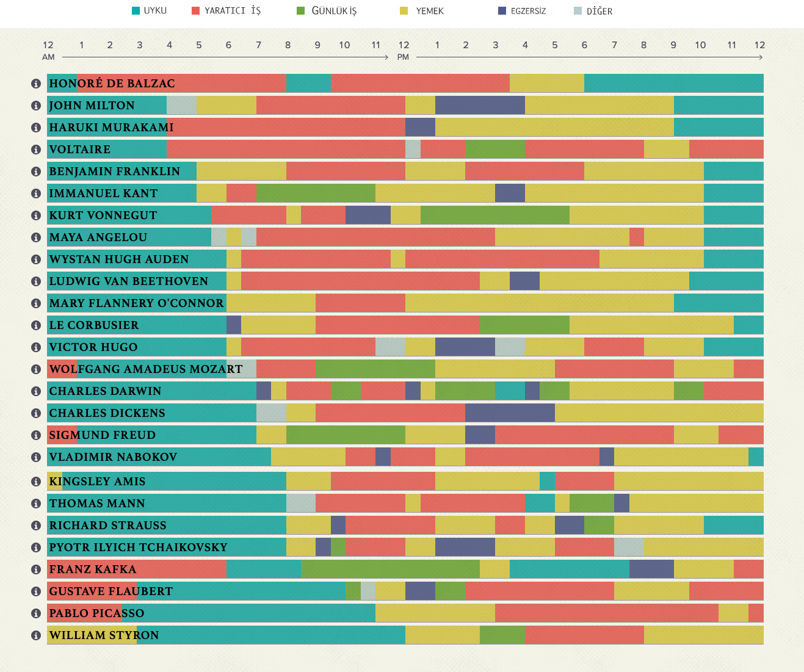Screen dimensions: 804x672
Task: Click info icon next to Mary Flannery O'Connor
Action: tap(36, 303)
